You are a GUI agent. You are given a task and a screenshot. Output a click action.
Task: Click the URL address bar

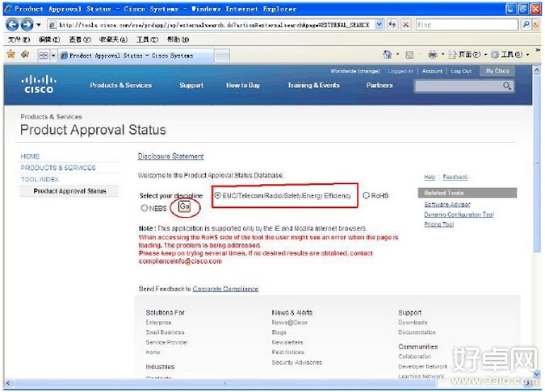pos(211,25)
